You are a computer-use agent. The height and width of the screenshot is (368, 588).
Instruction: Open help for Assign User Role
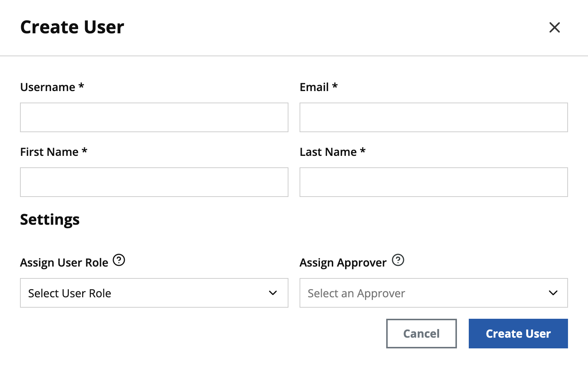pyautogui.click(x=119, y=260)
